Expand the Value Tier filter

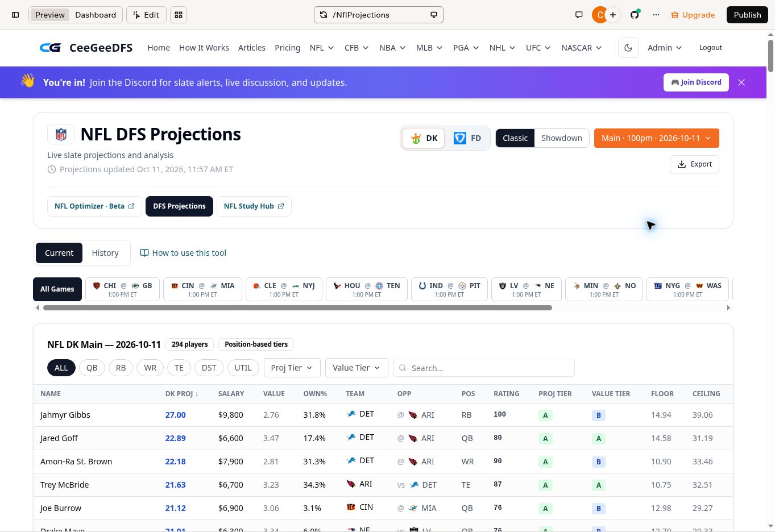357,368
